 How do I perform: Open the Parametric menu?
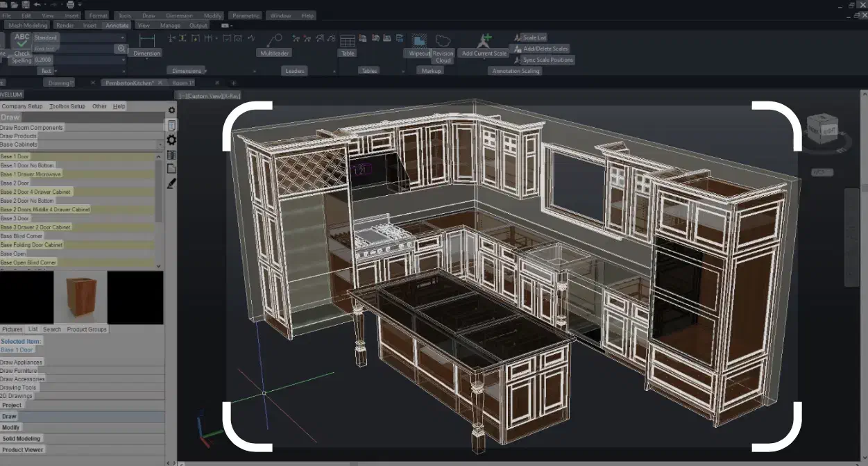(246, 15)
